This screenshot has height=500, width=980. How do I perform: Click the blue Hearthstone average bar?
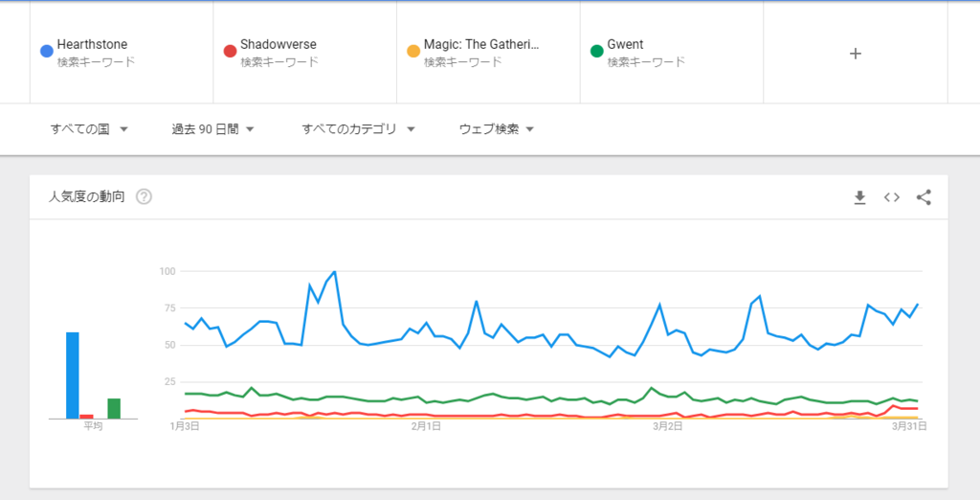pos(73,375)
